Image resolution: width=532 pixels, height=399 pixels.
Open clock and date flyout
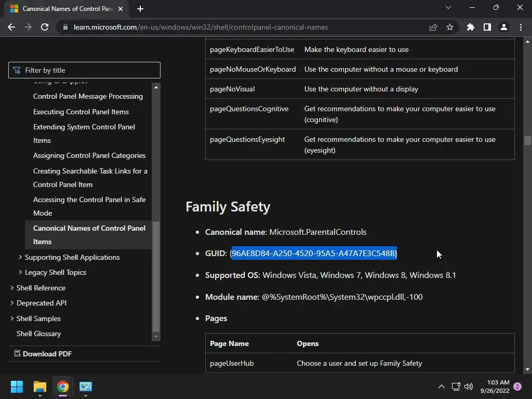(495, 387)
